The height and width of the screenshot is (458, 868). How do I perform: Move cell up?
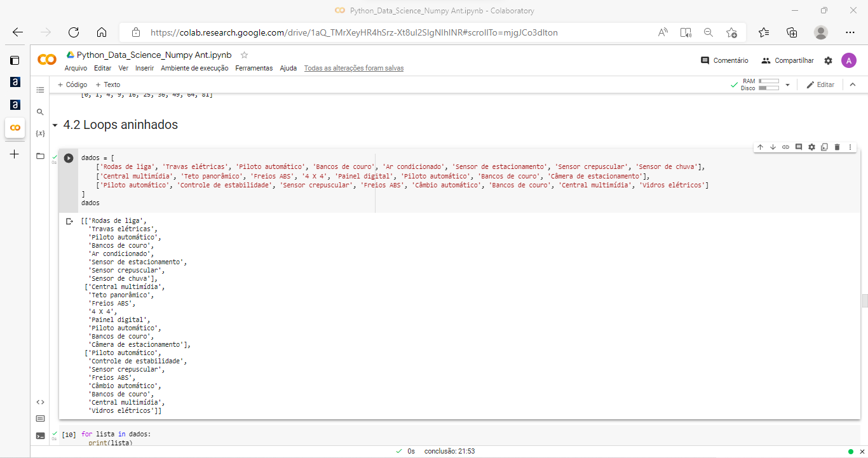click(760, 147)
